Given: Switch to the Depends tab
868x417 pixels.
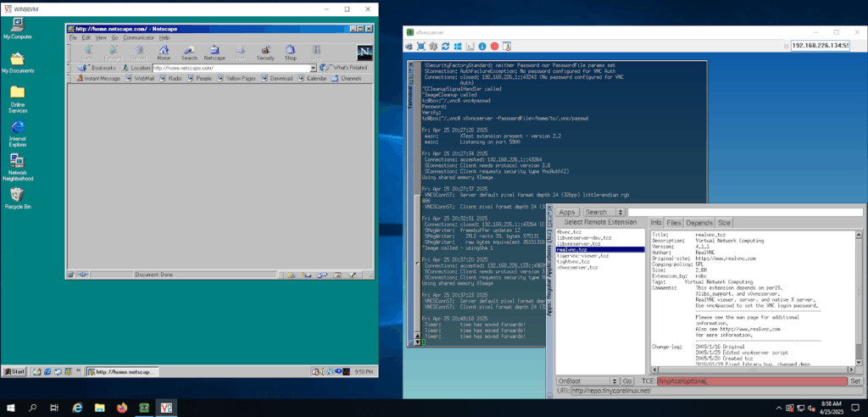Looking at the screenshot, I should point(701,222).
